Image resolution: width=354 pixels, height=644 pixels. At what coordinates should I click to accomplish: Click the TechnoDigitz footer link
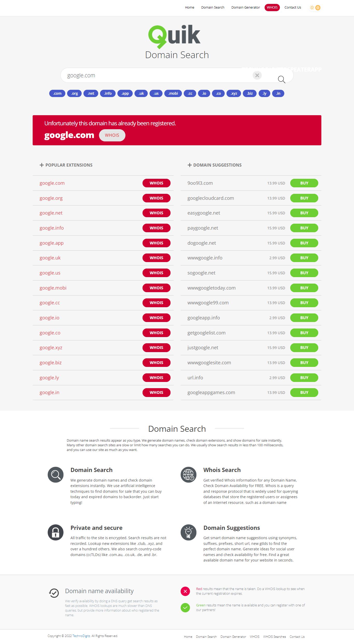[x=81, y=636]
